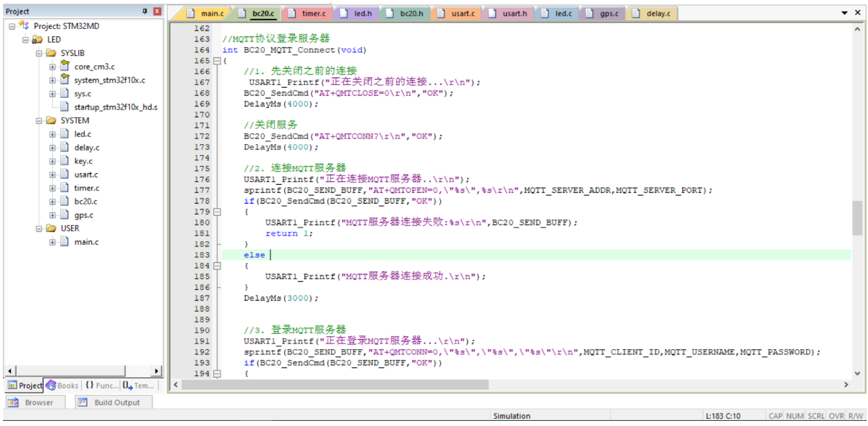
Task: Expand core_cm3.c dependencies
Action: [53, 67]
